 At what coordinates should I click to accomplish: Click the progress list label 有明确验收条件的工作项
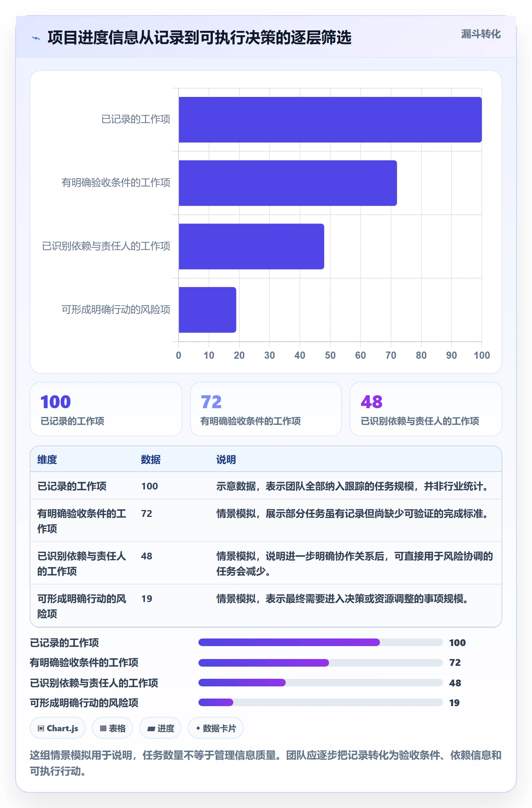(84, 662)
